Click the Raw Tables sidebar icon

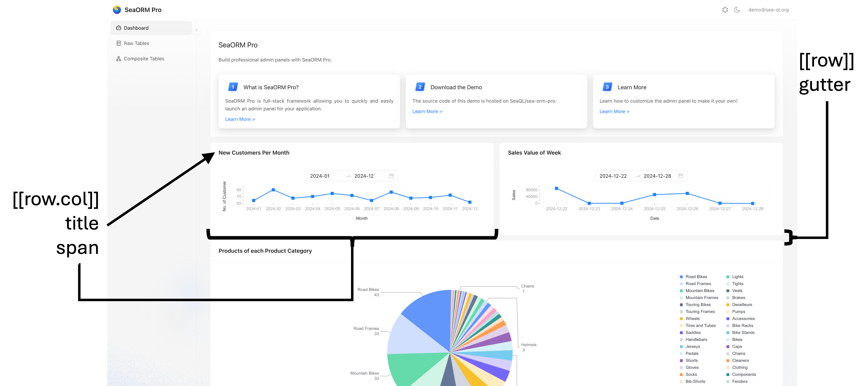[x=119, y=43]
